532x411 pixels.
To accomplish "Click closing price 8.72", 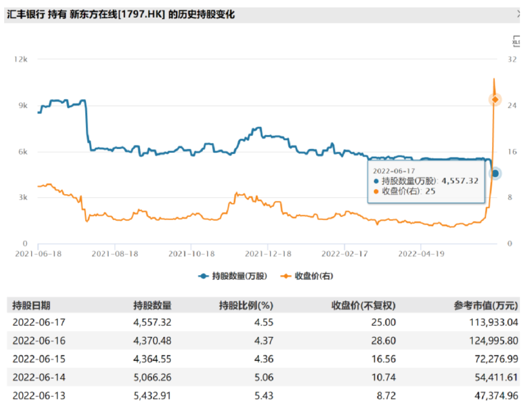I will pos(386,395).
